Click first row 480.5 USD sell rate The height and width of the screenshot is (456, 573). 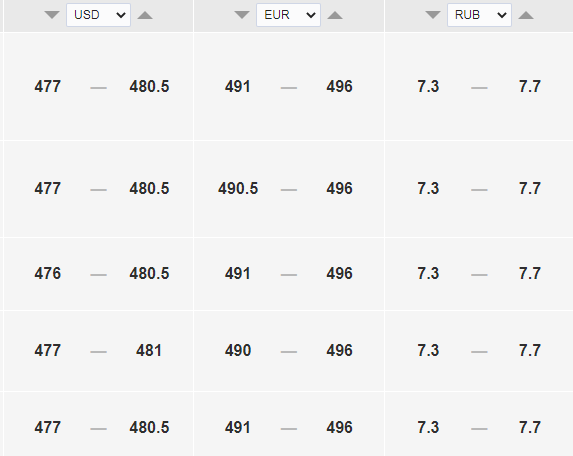tap(149, 87)
